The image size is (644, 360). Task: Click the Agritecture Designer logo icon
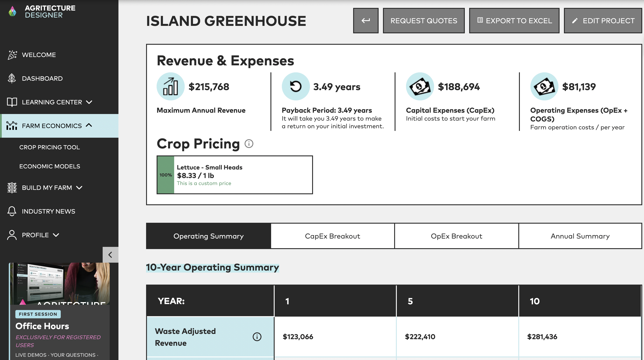[x=12, y=11]
